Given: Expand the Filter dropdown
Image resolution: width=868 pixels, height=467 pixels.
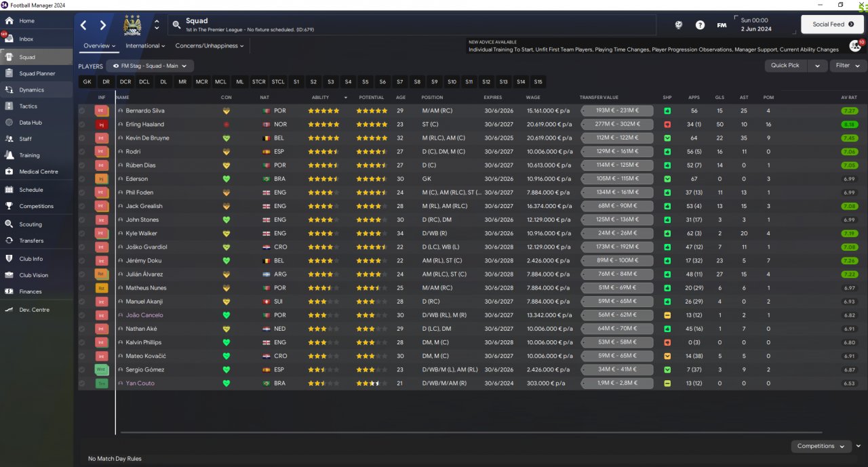Looking at the screenshot, I should click(848, 66).
